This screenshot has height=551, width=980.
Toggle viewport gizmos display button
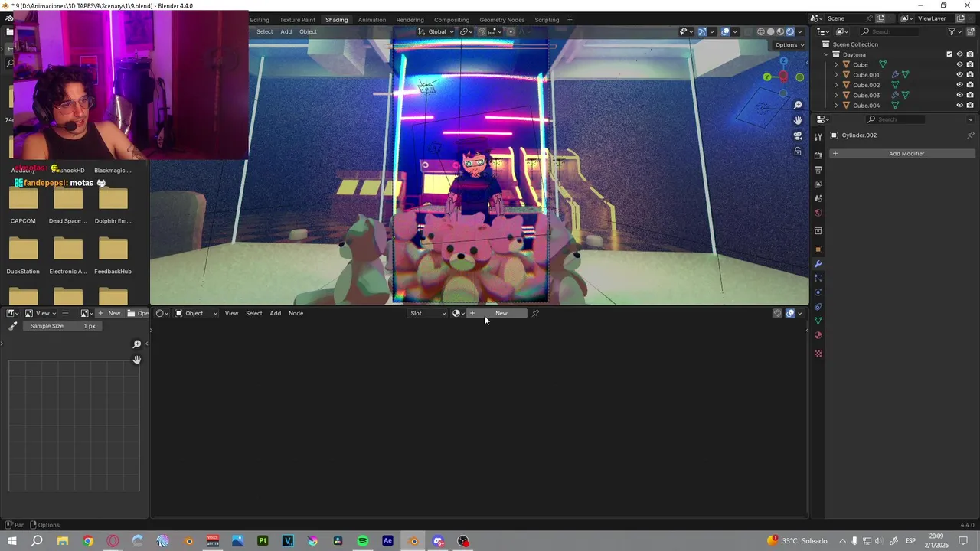(x=702, y=31)
